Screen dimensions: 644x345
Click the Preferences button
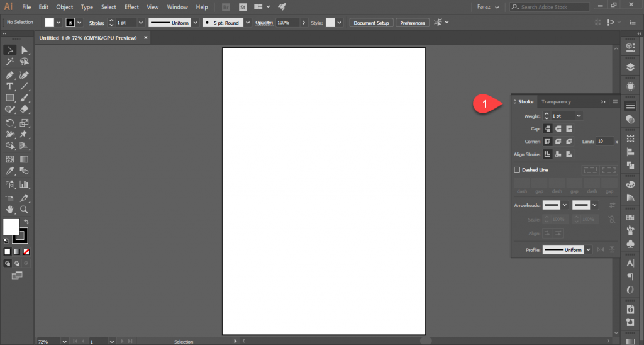(x=413, y=23)
